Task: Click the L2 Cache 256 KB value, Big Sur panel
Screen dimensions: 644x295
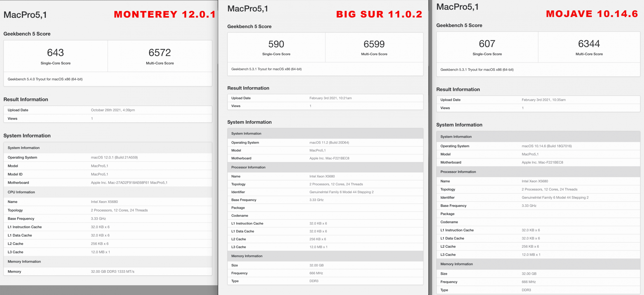Action: pyautogui.click(x=318, y=239)
